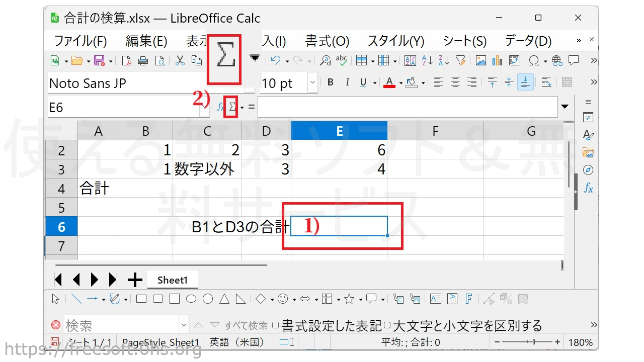This screenshot has height=362, width=644.
Task: Click the Sort Ascending icon
Action: tap(427, 61)
